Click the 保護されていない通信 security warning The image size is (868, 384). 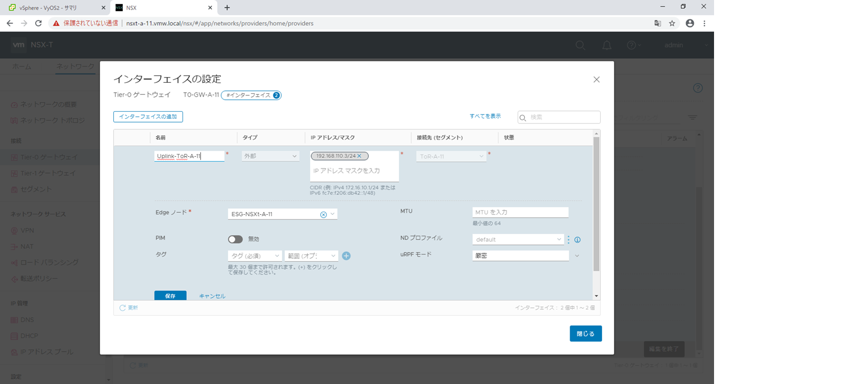(x=85, y=23)
